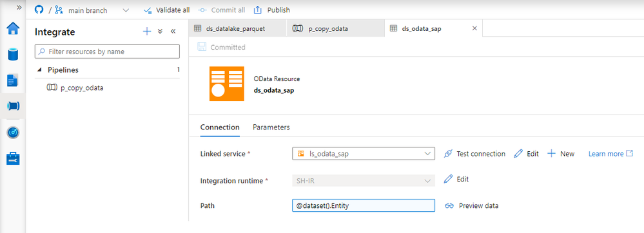Click the orange OData Resource icon

coord(227,84)
